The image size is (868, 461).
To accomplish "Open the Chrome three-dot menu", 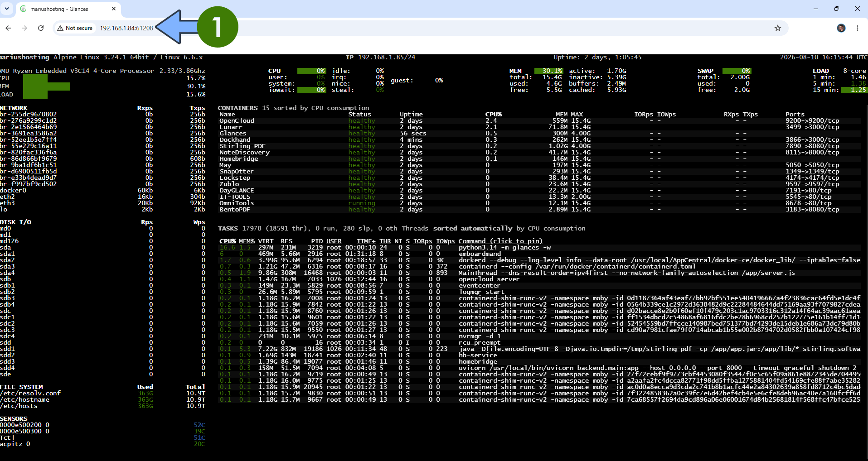I will click(x=858, y=28).
